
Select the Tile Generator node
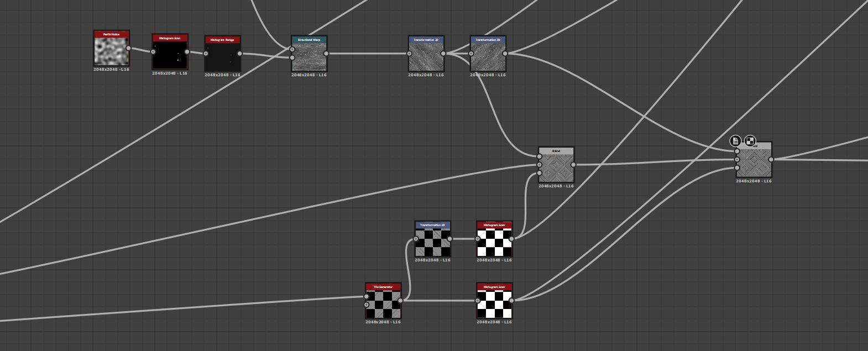pos(383,301)
